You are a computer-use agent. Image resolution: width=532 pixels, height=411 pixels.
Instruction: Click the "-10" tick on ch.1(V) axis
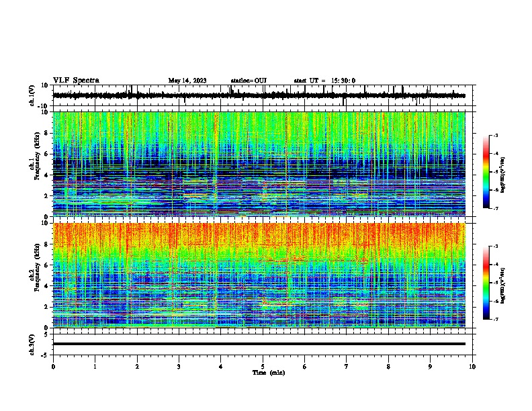click(x=44, y=106)
